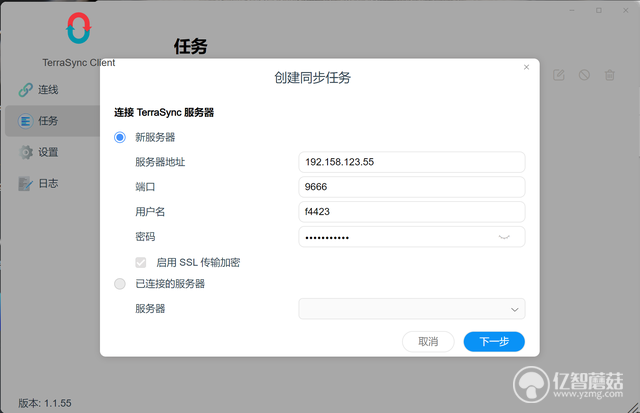Viewport: 640px width, 413px height.
Task: Close the 创建同步任务 dialog with X
Action: (x=527, y=67)
